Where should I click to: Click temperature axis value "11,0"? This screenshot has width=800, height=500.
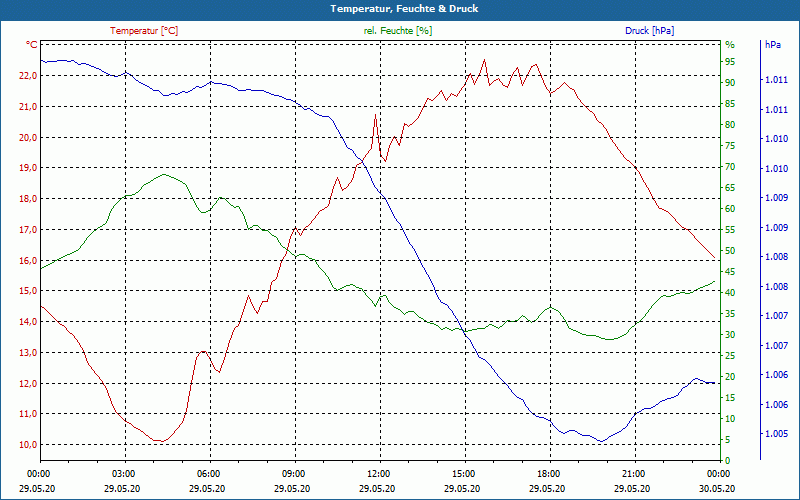tap(28, 414)
